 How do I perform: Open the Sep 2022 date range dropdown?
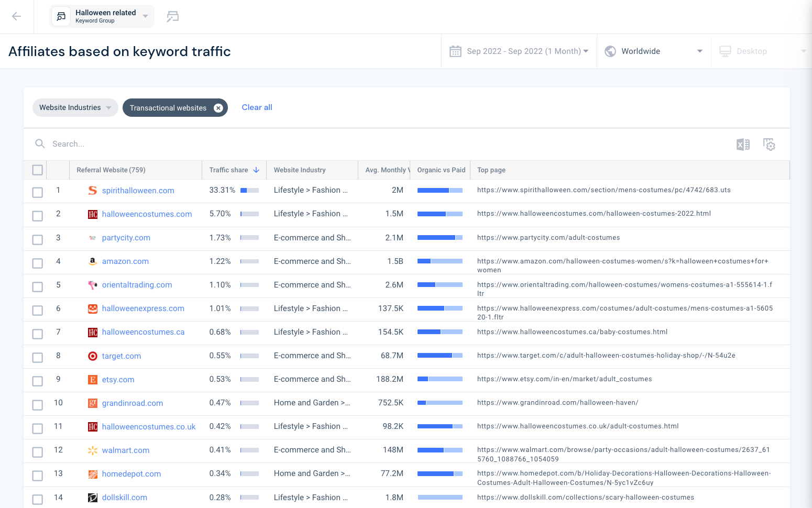pyautogui.click(x=519, y=51)
